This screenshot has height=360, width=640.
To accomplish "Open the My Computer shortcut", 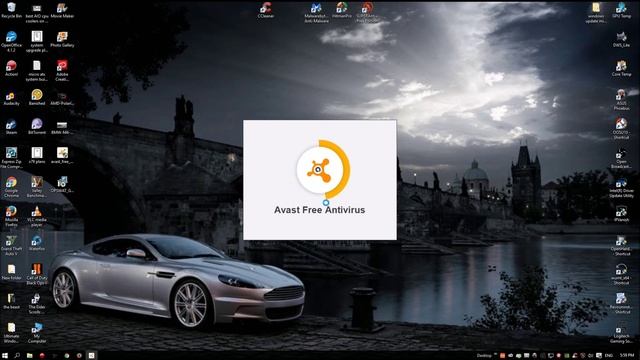I will click(x=37, y=333).
